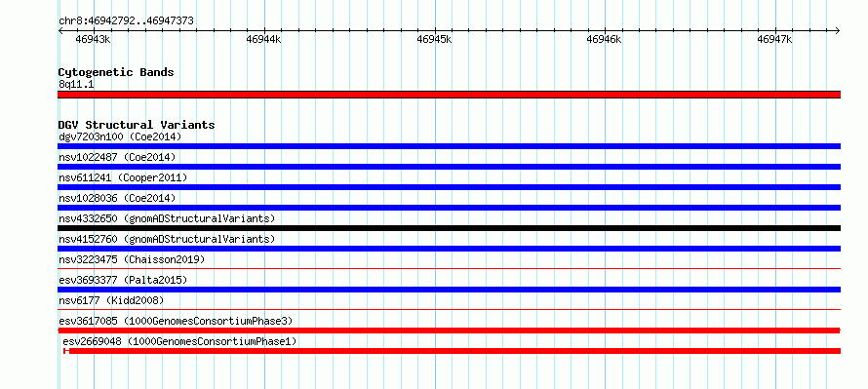The height and width of the screenshot is (389, 868).
Task: Select the red bar for esv3617085
Action: coord(449,331)
